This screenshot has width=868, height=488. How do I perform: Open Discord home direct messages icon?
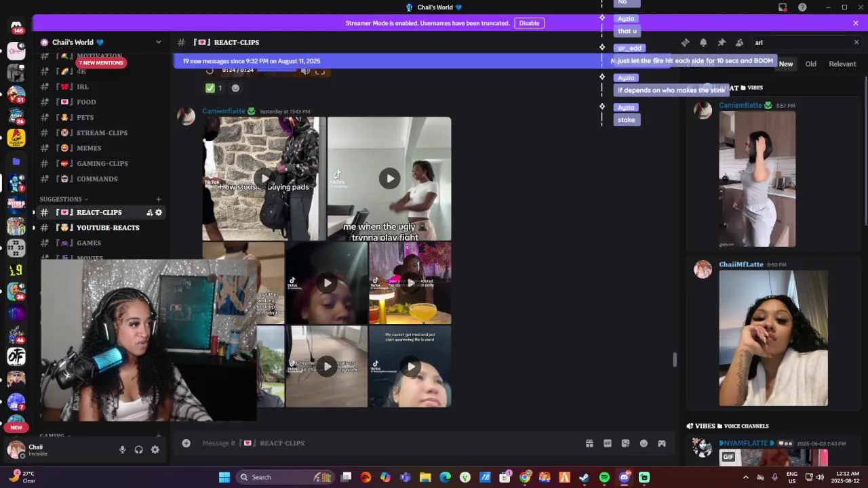tap(16, 27)
